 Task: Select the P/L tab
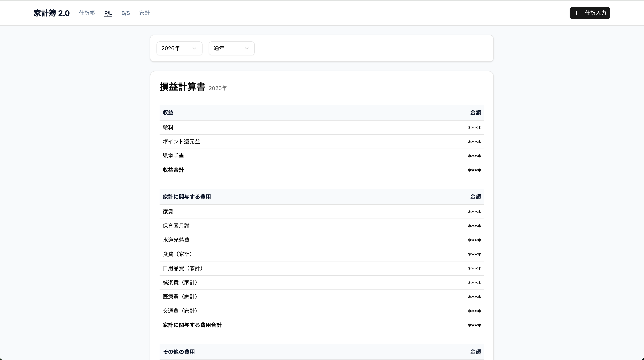pos(108,13)
